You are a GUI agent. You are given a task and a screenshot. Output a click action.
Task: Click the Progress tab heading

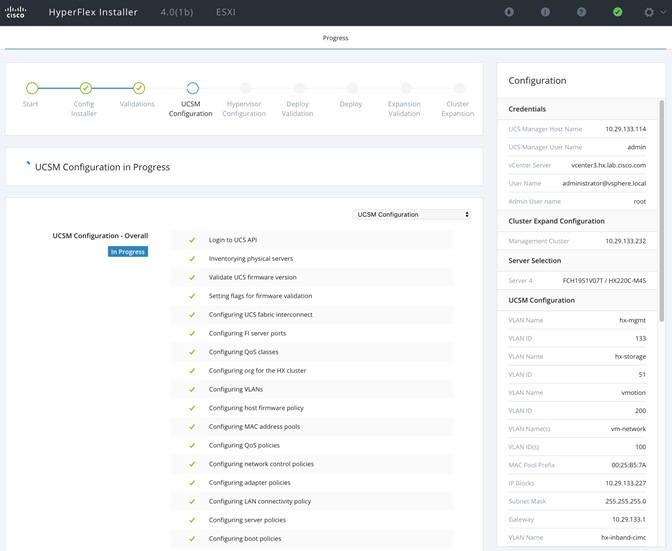[336, 38]
